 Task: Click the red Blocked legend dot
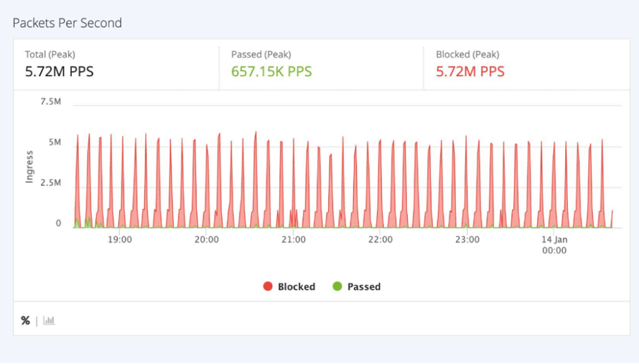click(268, 286)
